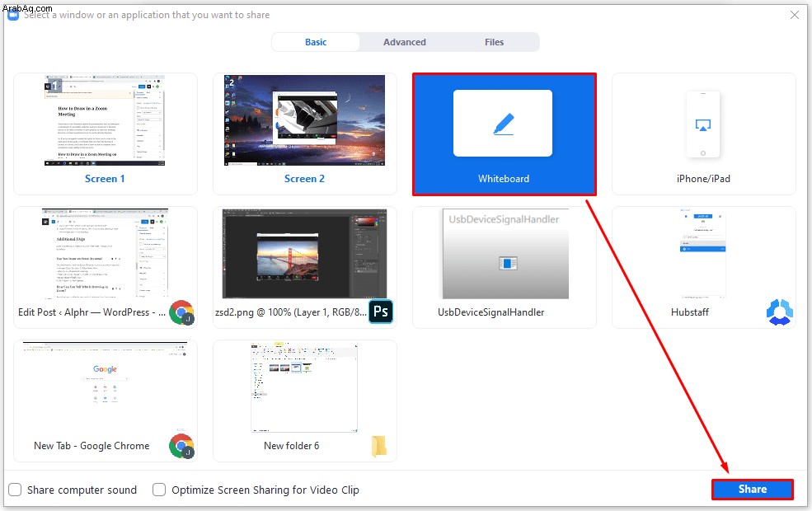Choose the Edit Post Alphr WordPress window thumbnail
Viewport: 812px width, 511px height.
[x=106, y=254]
